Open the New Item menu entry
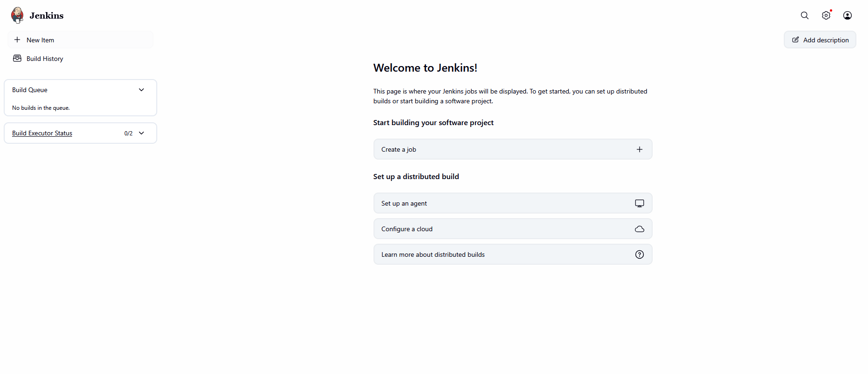868x374 pixels. 80,40
